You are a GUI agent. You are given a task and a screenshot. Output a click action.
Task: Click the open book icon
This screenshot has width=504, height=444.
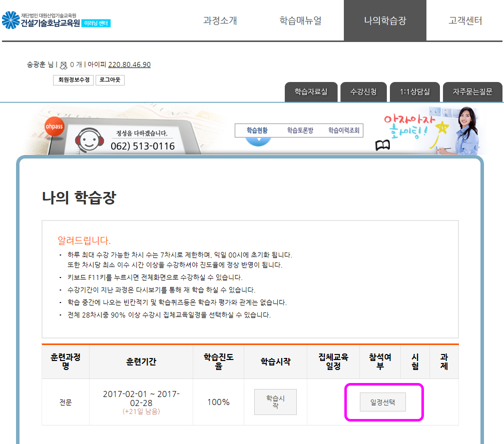(382, 145)
